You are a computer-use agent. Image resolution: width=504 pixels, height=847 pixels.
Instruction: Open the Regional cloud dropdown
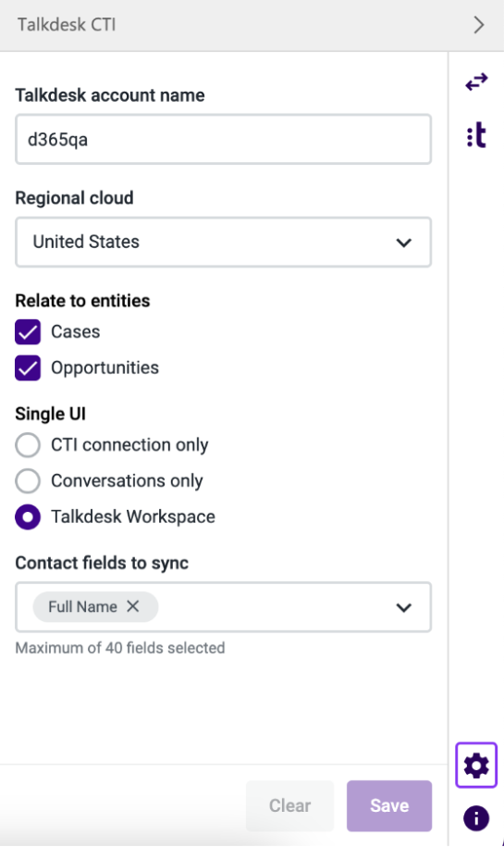224,242
